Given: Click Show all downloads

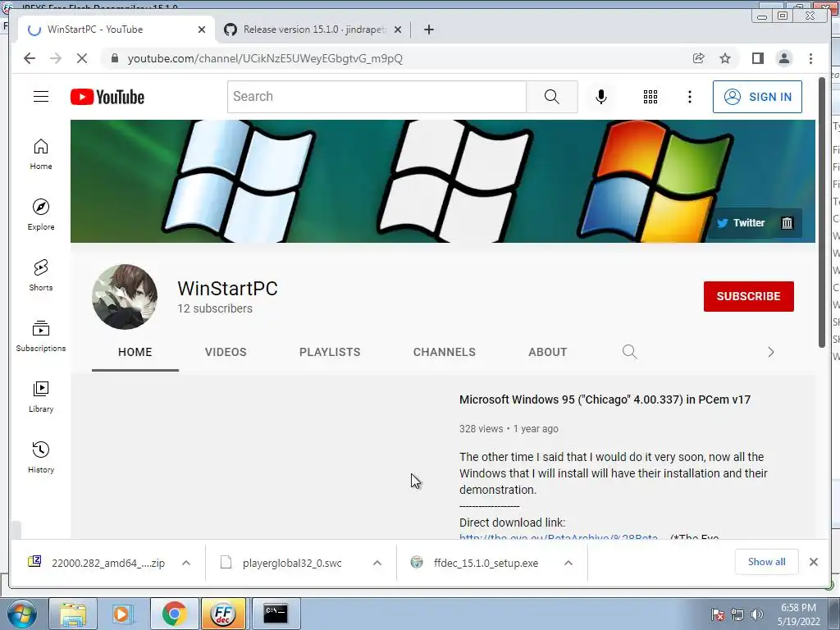Looking at the screenshot, I should [x=767, y=562].
